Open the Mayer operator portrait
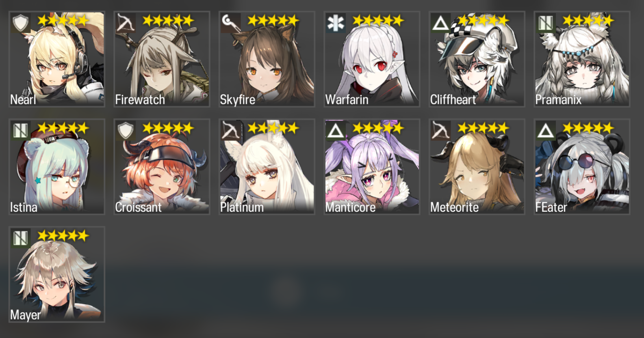The width and height of the screenshot is (644, 338). [x=57, y=274]
